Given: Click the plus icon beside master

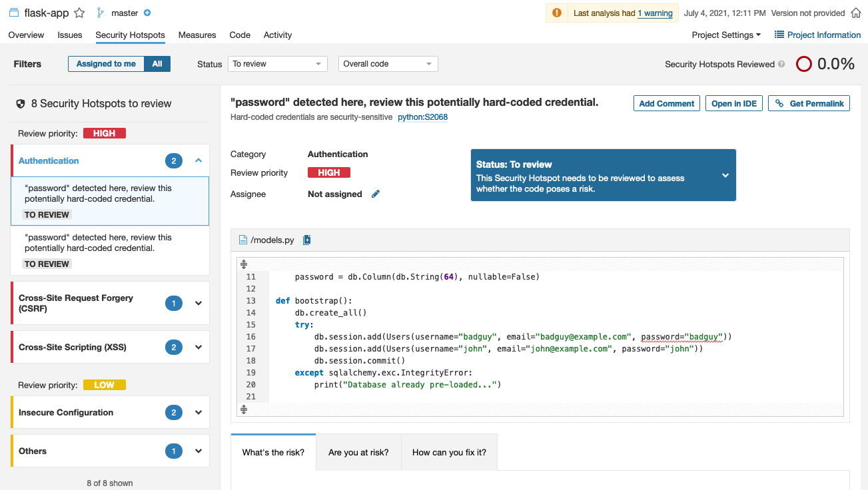Looking at the screenshot, I should point(147,13).
